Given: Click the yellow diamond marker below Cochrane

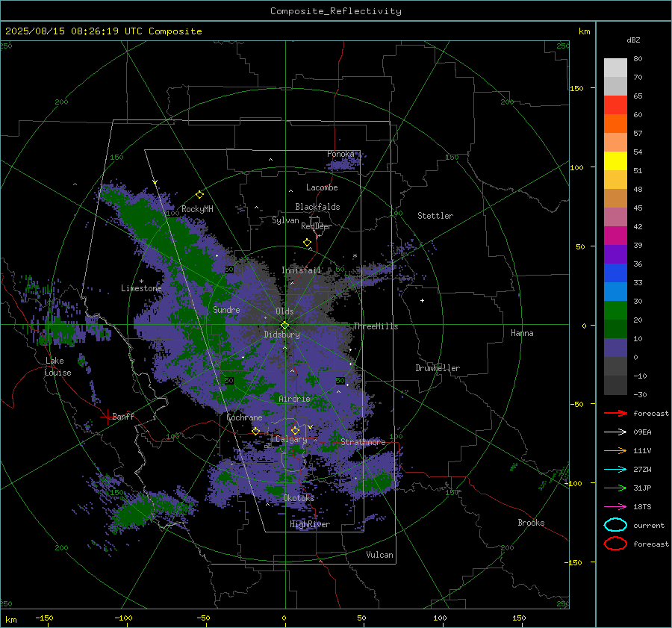Looking at the screenshot, I should tap(255, 431).
